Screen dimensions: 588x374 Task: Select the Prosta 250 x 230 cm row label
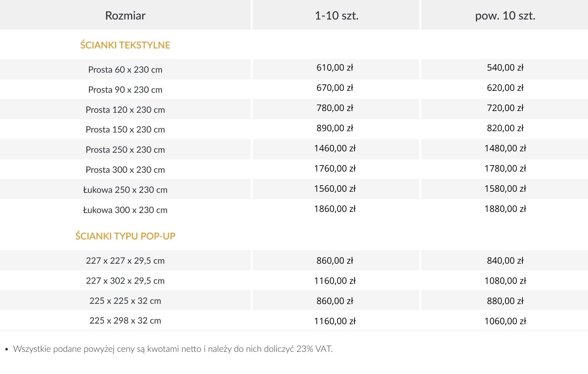(125, 150)
